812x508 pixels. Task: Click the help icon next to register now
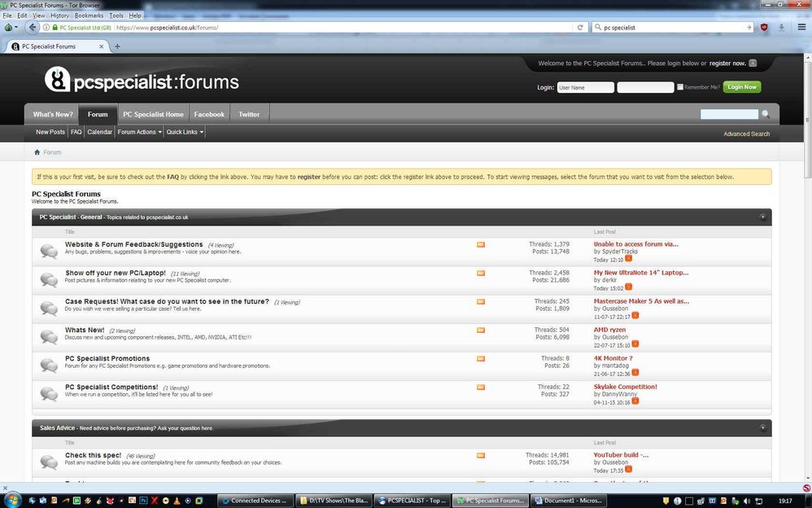pyautogui.click(x=753, y=63)
